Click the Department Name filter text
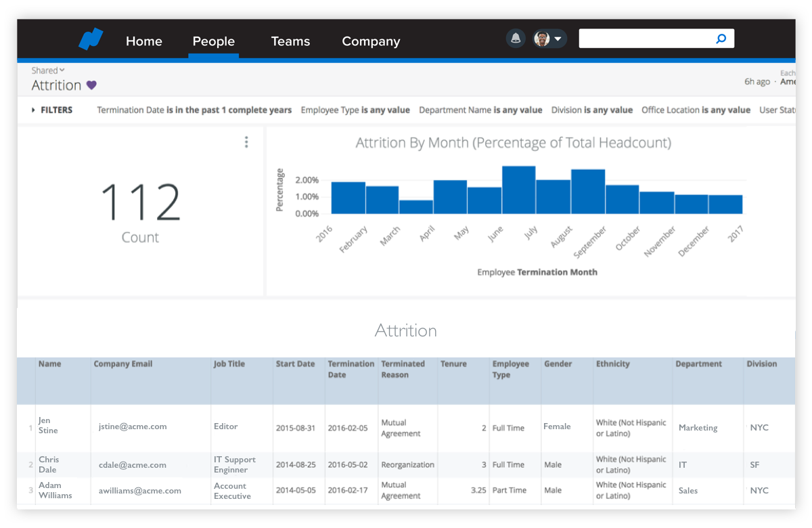The width and height of the screenshot is (812, 528). tap(480, 110)
